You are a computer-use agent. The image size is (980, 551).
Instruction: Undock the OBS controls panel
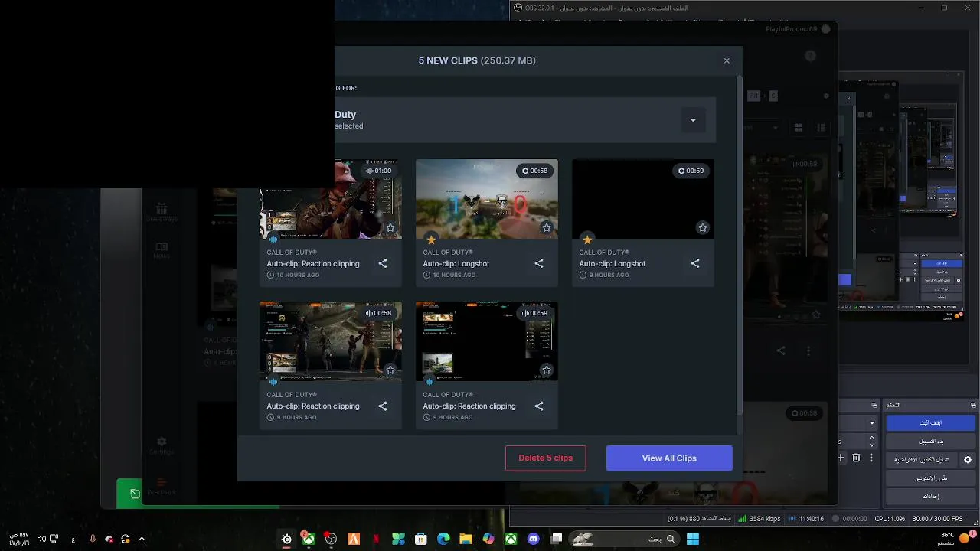973,405
